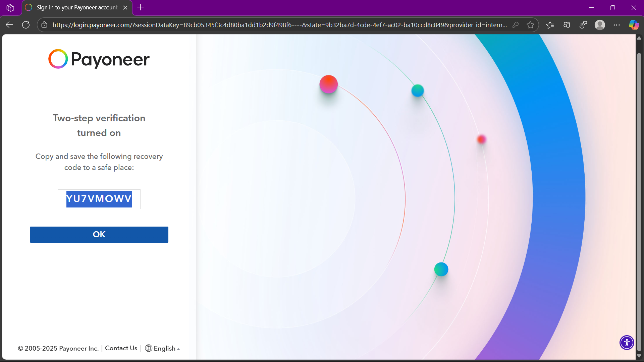Open the accessibility widget button
This screenshot has height=362, width=644.
627,343
